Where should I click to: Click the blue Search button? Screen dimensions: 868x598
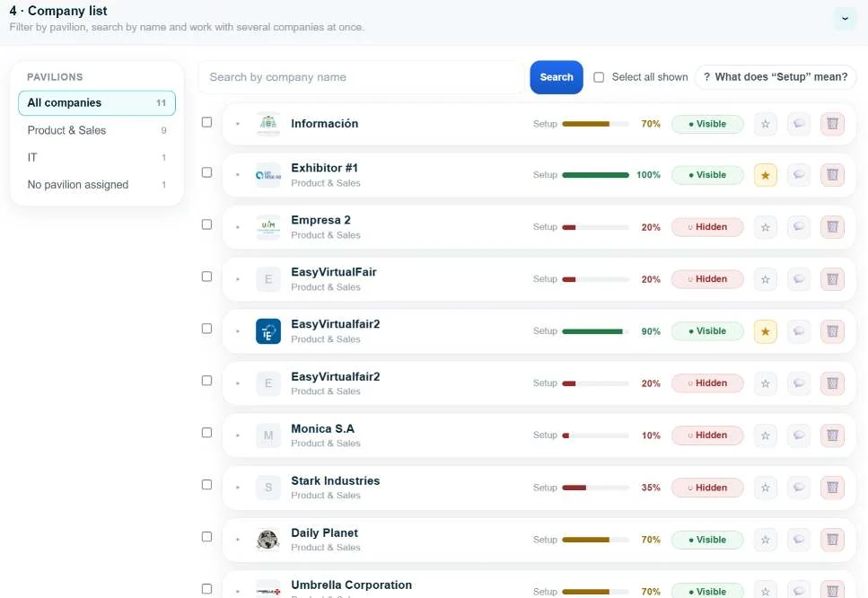tap(557, 77)
